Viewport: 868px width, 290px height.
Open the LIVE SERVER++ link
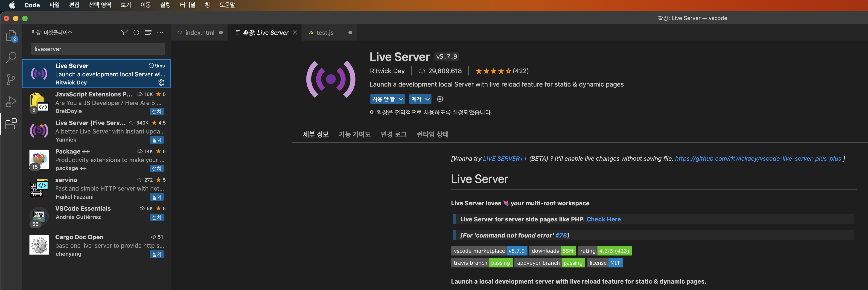(x=505, y=159)
